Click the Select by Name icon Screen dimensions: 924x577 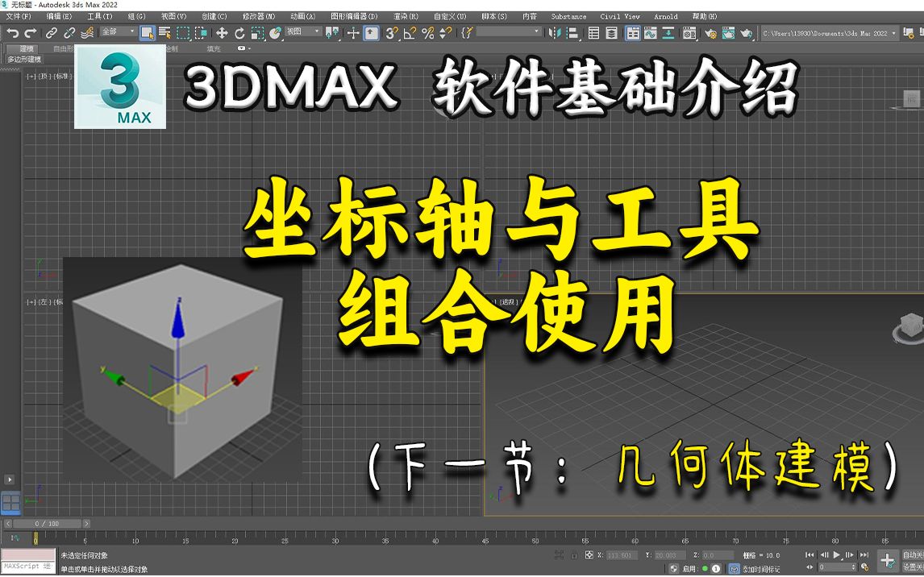click(164, 32)
